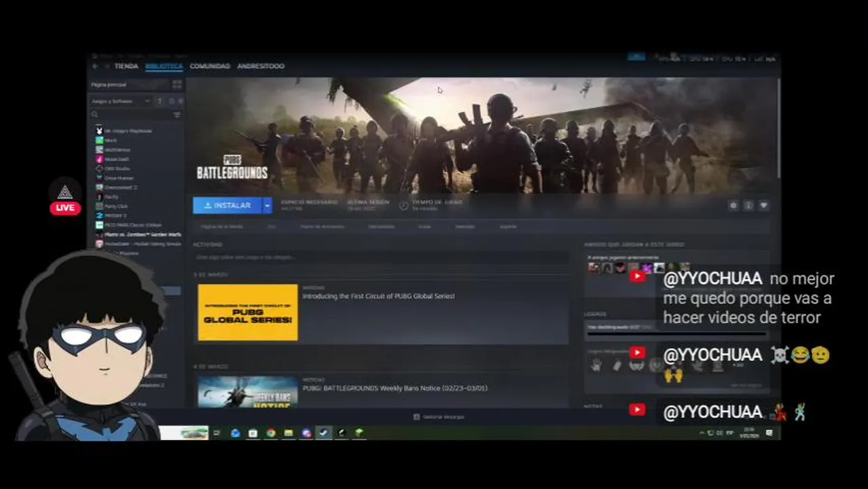Open the Guías link
Viewport: 868px width, 489px height.
pos(424,226)
